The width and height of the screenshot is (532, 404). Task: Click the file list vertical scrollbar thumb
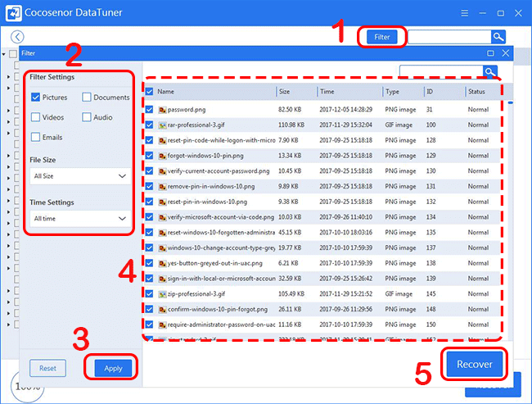[510, 102]
